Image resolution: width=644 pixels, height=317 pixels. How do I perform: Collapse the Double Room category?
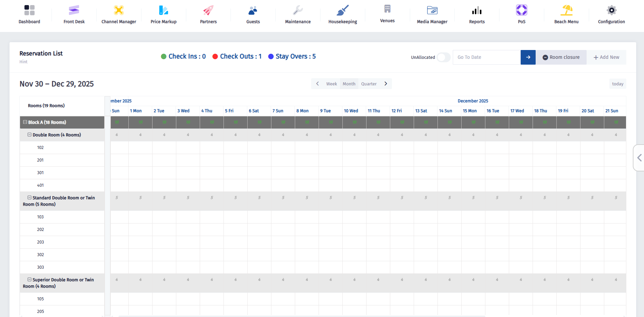click(30, 135)
